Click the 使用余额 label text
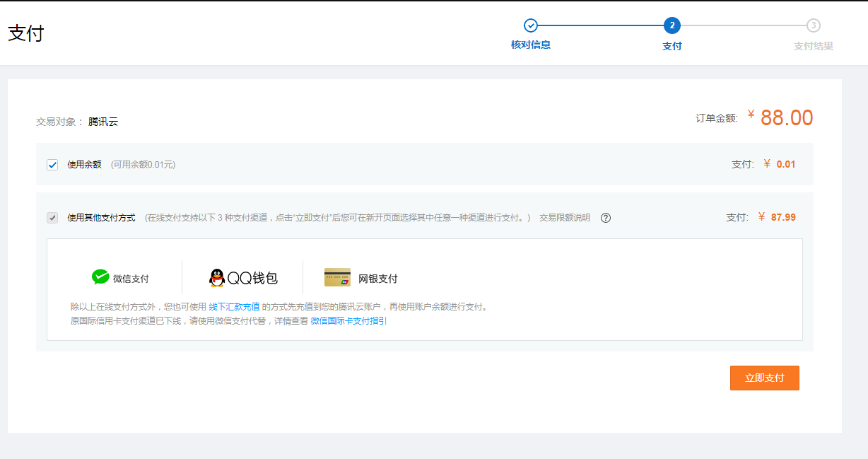868x459 pixels. [x=84, y=164]
